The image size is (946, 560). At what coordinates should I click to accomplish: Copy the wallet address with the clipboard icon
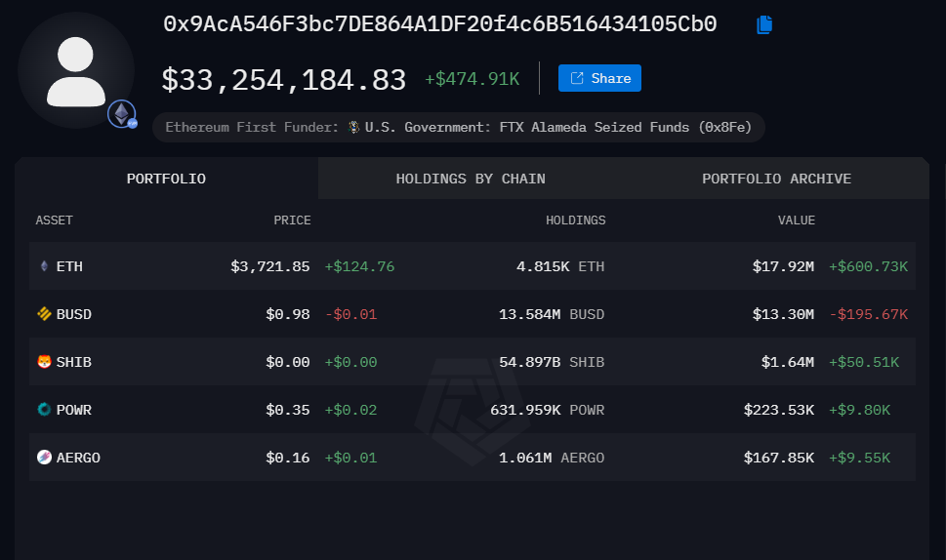tap(763, 24)
